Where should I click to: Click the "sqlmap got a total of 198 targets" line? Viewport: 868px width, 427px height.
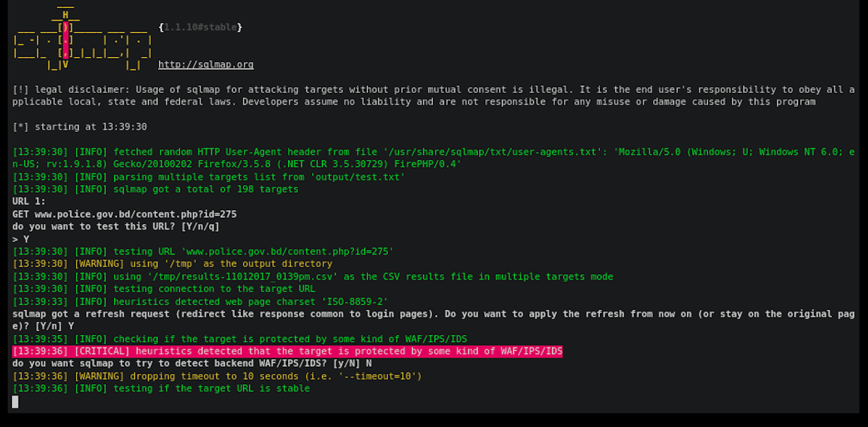[155, 189]
